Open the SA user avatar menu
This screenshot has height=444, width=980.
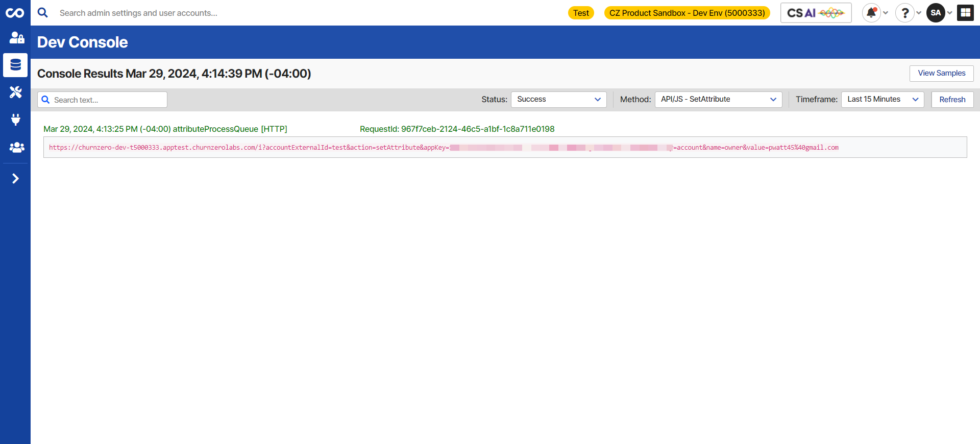[x=936, y=13]
